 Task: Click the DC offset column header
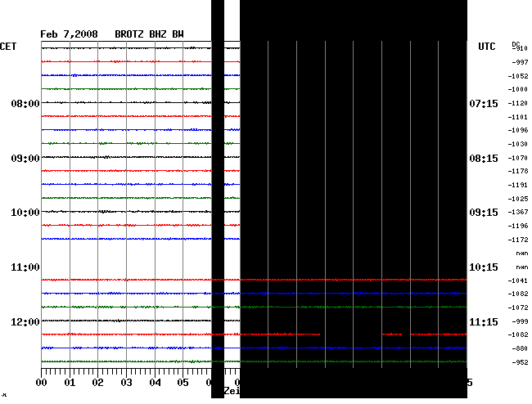[x=516, y=44]
